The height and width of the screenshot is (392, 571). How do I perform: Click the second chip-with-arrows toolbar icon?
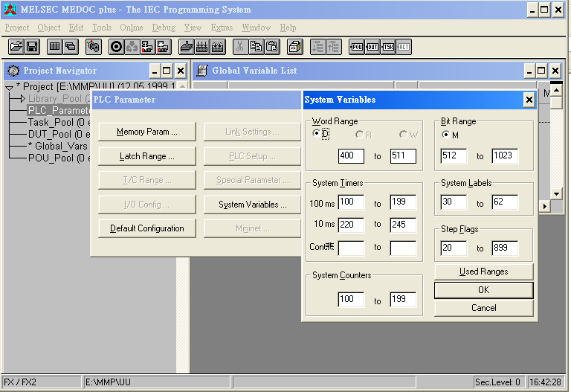[x=218, y=47]
